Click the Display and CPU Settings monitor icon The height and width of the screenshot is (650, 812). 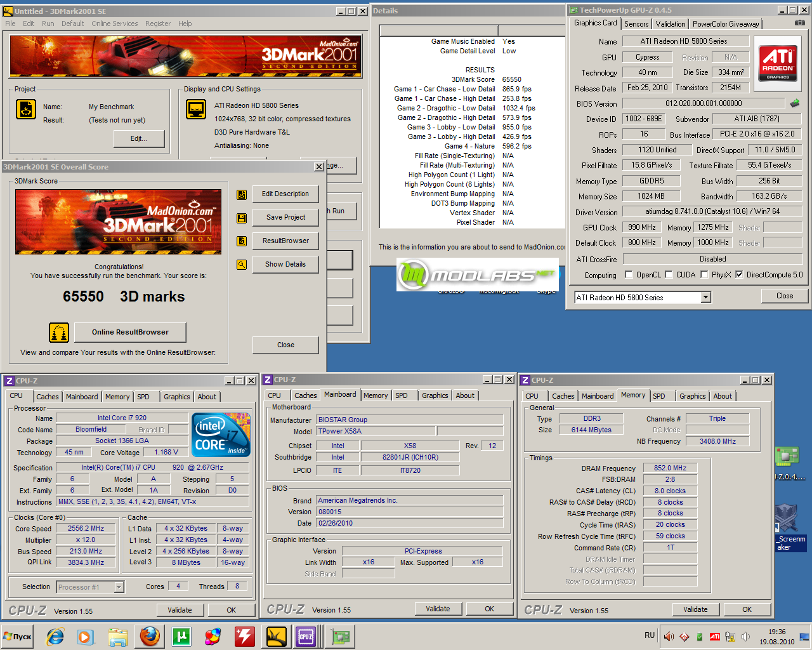(196, 109)
